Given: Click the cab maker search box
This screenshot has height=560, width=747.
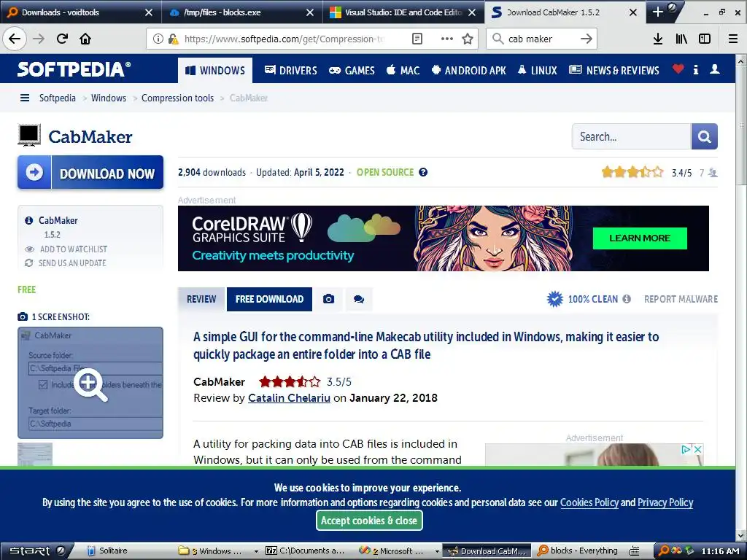Looking at the screenshot, I should click(x=541, y=39).
